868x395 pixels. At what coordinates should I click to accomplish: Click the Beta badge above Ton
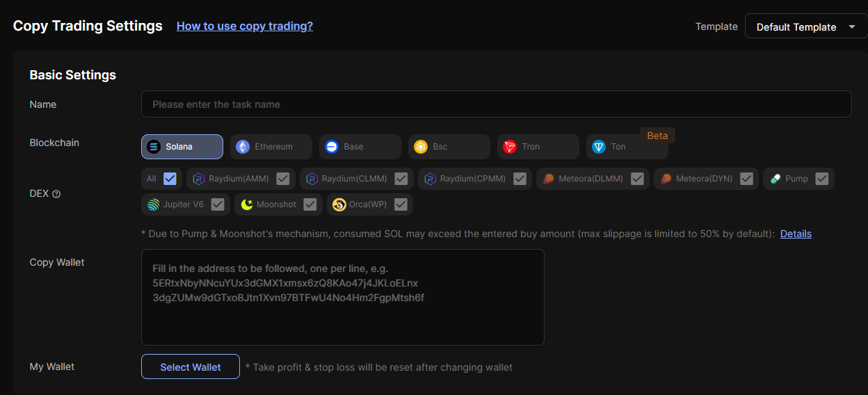pos(657,136)
